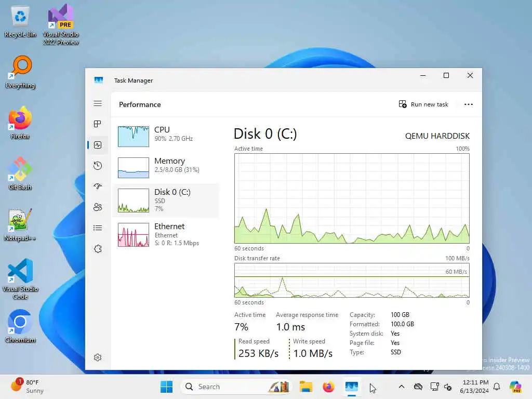The height and width of the screenshot is (399, 532).
Task: Open the weather widget 80°F Sunny
Action: pos(27,387)
